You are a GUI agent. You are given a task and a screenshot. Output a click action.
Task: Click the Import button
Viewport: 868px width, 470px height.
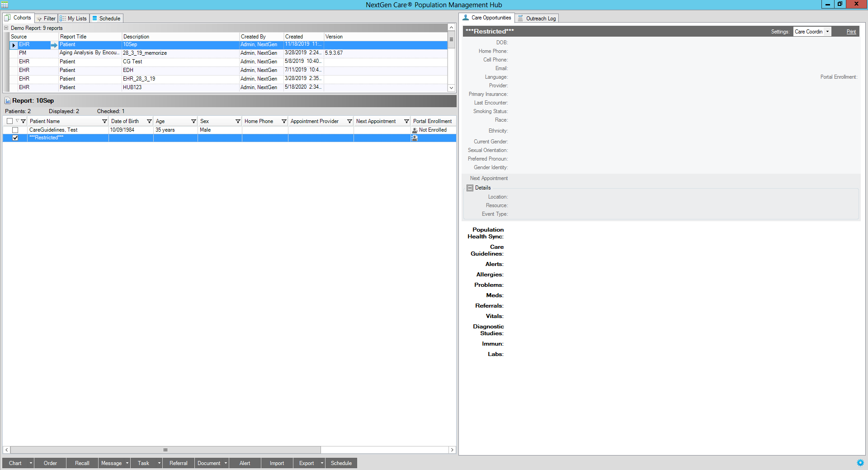(x=277, y=463)
